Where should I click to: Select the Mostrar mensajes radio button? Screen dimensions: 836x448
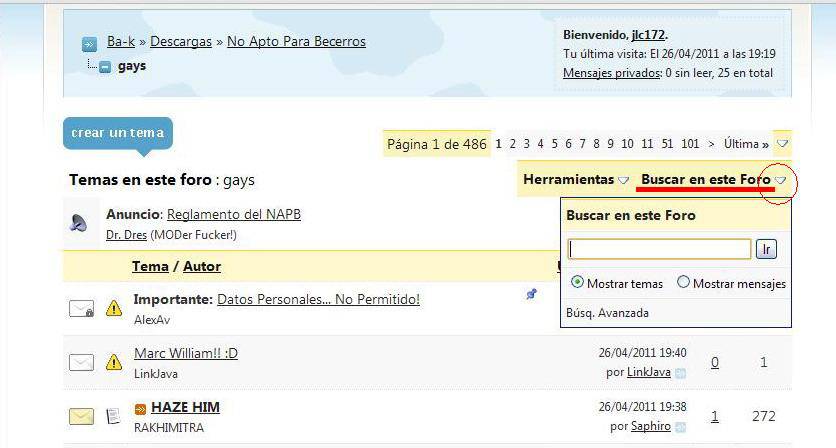point(683,282)
